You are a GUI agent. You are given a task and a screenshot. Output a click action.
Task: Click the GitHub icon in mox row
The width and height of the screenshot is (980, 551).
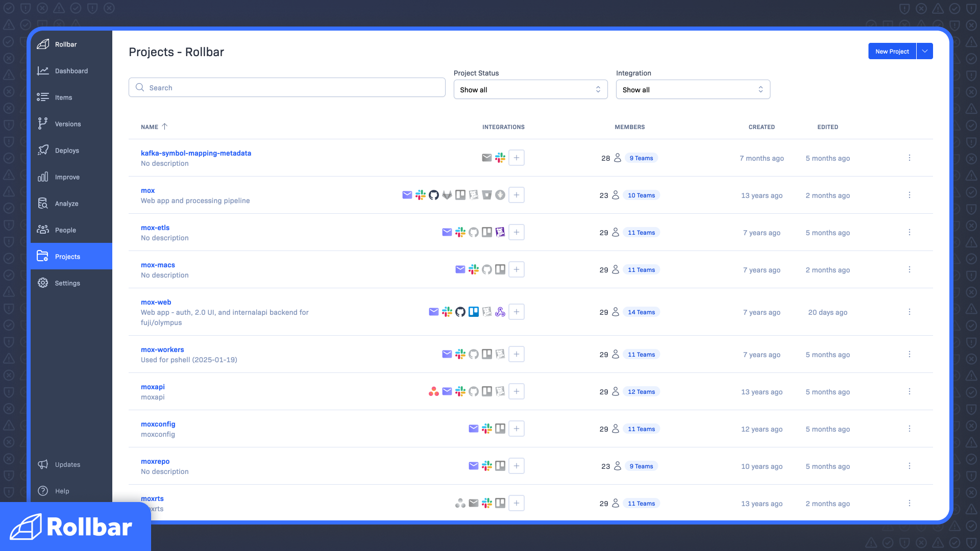point(434,195)
